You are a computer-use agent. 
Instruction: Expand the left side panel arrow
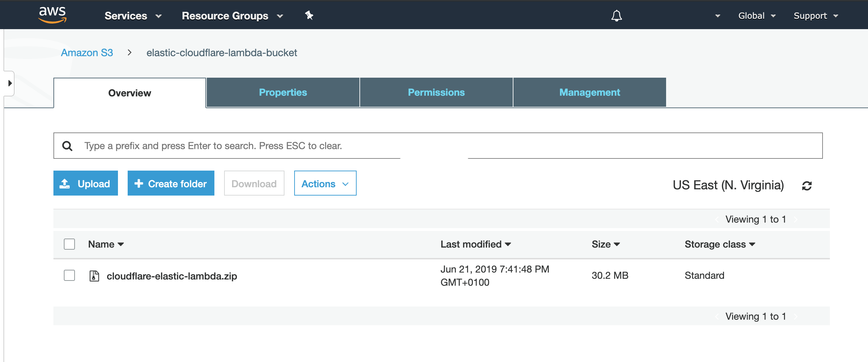tap(9, 83)
